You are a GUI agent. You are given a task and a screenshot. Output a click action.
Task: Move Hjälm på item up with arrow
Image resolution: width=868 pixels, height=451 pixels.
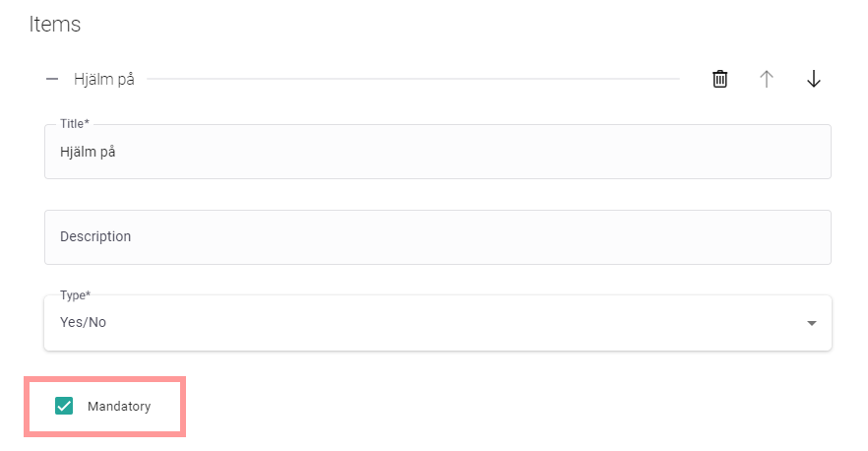[x=767, y=79]
